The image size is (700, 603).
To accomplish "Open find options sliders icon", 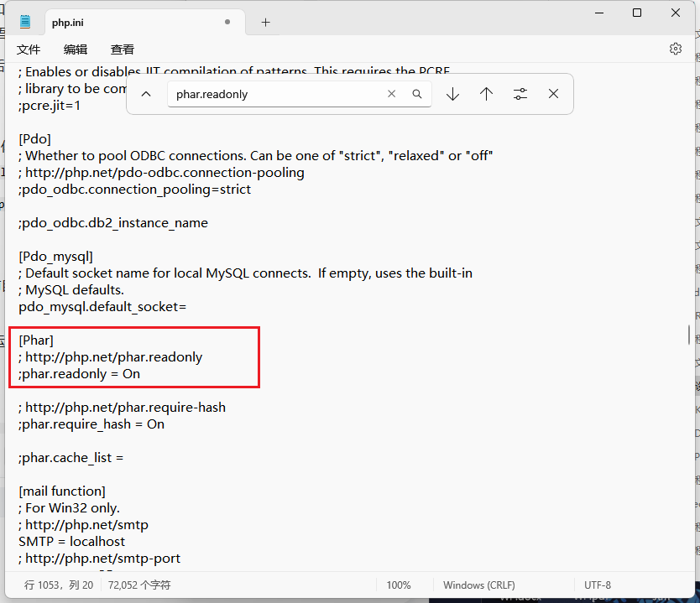I will 520,94.
